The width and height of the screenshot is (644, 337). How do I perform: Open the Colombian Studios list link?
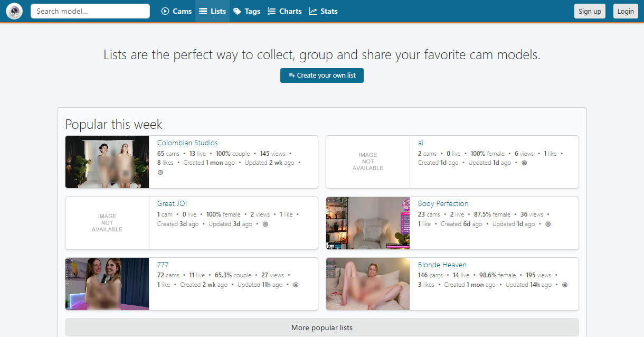pyautogui.click(x=187, y=143)
